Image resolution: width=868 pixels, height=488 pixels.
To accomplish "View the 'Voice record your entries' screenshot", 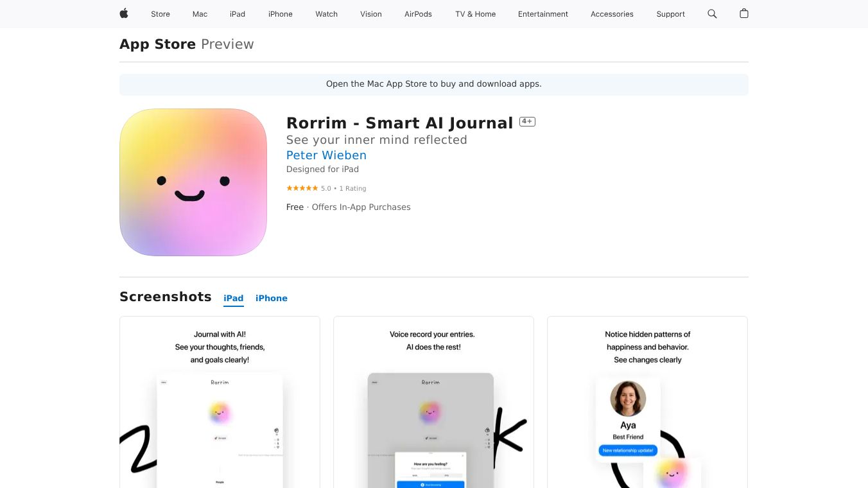I will (433, 402).
